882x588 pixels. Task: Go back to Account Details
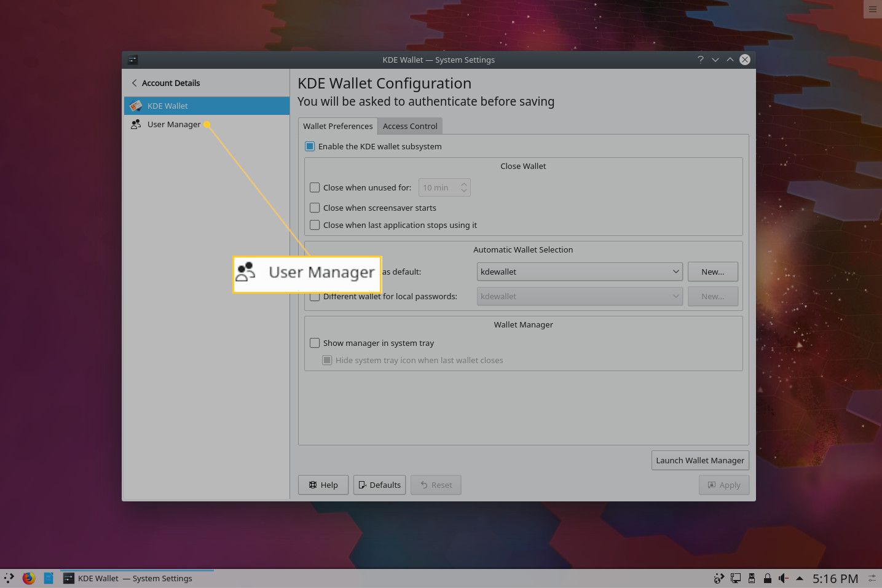point(165,83)
